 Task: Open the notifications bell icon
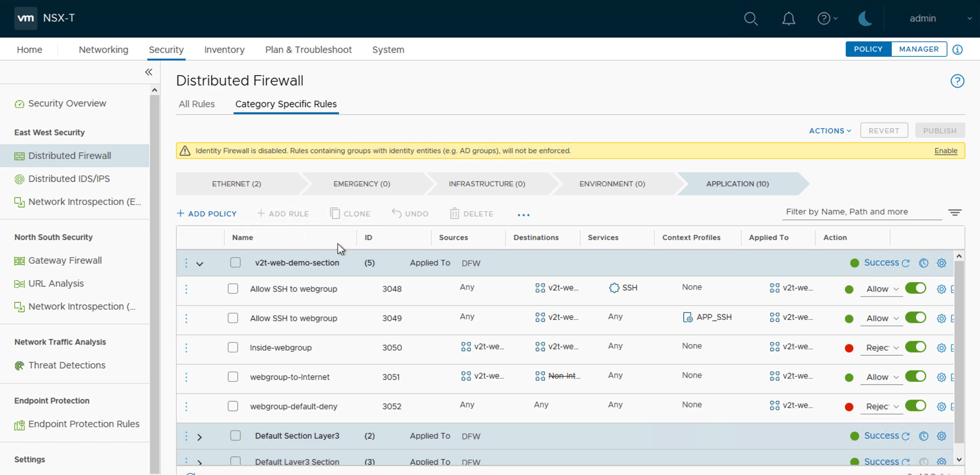(x=788, y=19)
